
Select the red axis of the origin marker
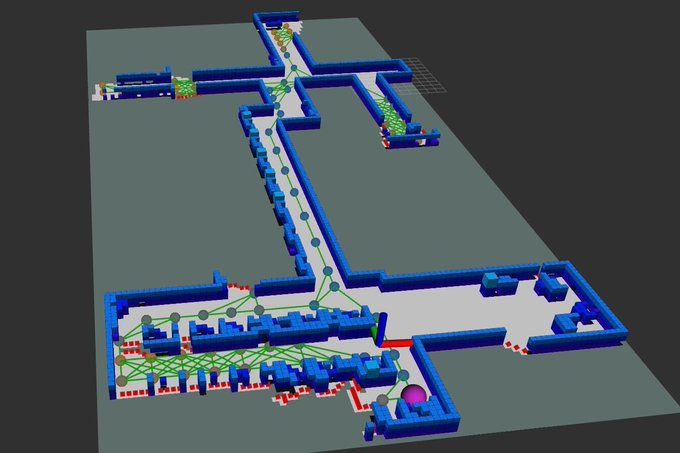point(398,343)
